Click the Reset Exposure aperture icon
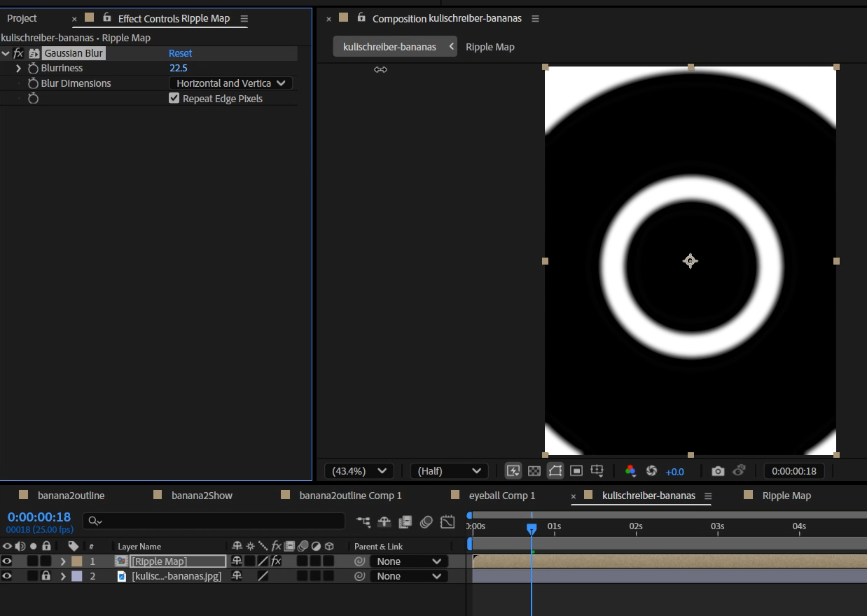Screen dimensions: 867x616 click(651, 471)
